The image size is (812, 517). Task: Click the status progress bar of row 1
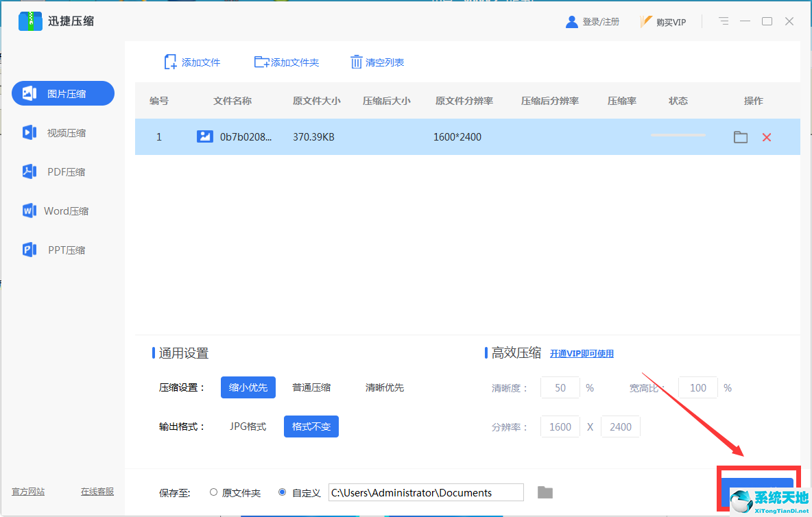pyautogui.click(x=678, y=135)
